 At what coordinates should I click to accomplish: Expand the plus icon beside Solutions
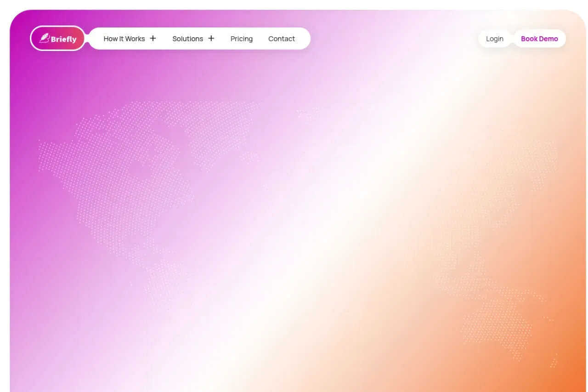click(x=211, y=39)
